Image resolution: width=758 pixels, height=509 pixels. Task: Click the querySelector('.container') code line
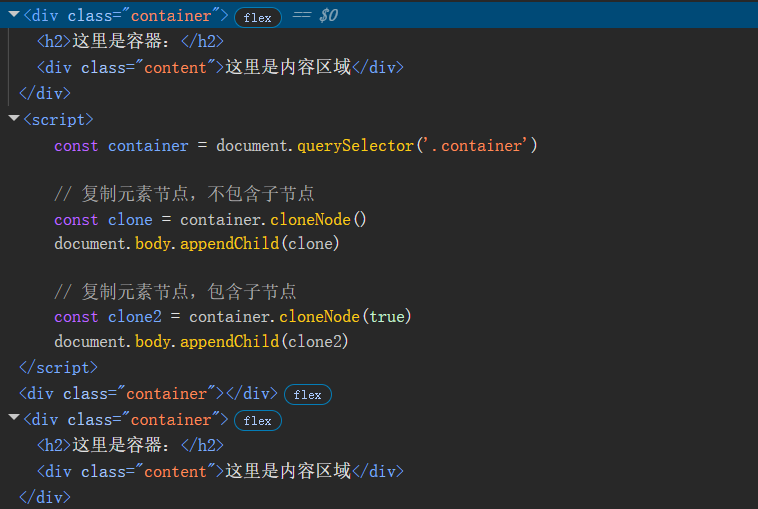click(x=296, y=146)
